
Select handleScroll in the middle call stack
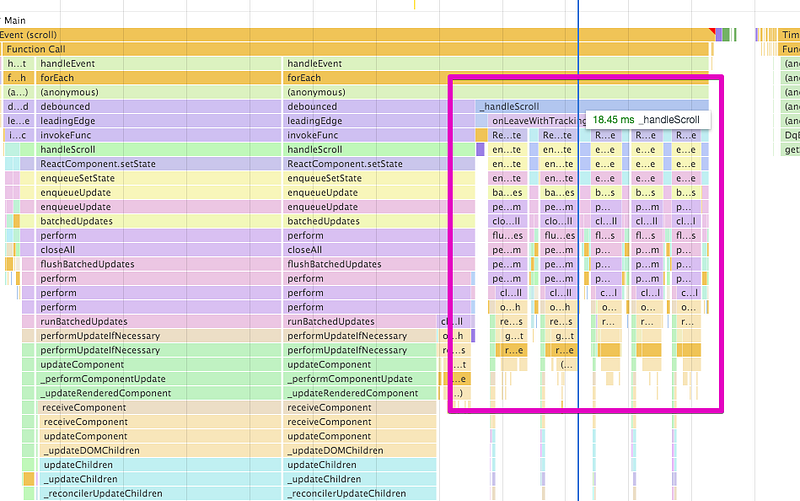[x=379, y=149]
